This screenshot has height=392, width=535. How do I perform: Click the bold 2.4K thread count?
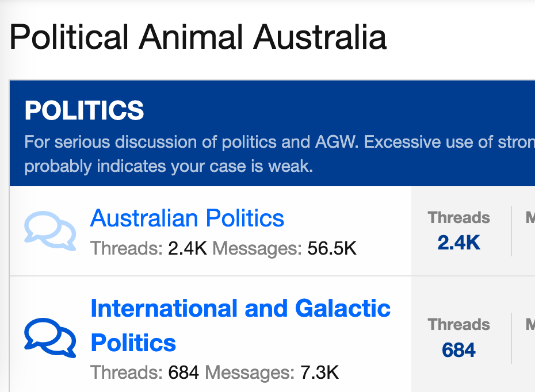(458, 243)
